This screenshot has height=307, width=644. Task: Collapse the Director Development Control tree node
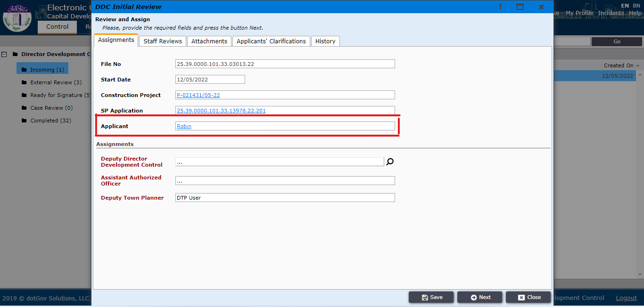pyautogui.click(x=4, y=54)
